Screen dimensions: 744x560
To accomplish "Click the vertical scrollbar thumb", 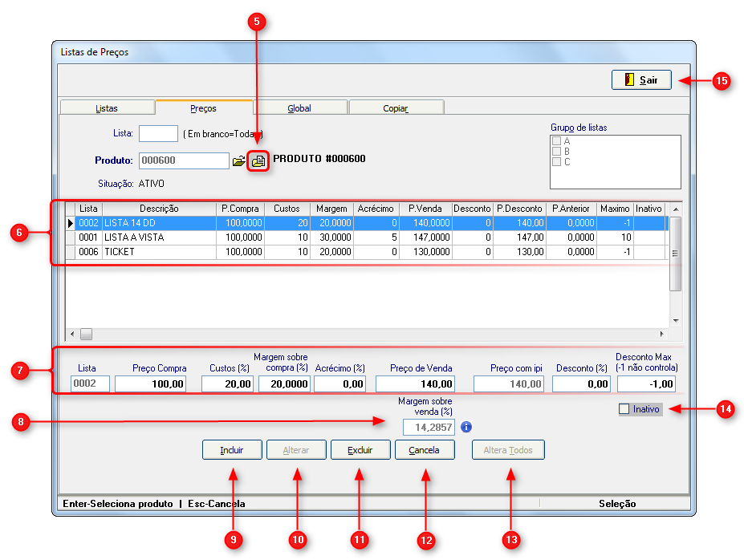I will tap(675, 254).
